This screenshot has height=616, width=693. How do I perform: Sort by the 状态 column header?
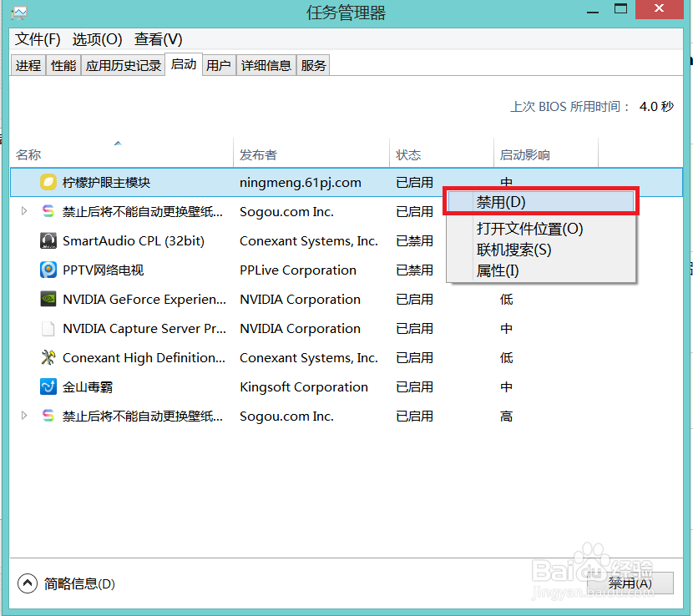coord(442,154)
